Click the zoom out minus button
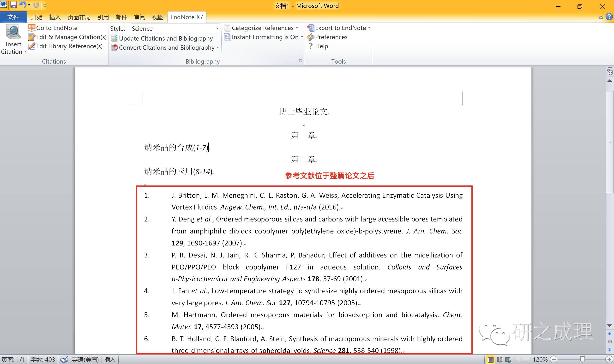Screen dimensions: 614x364 pos(554,360)
